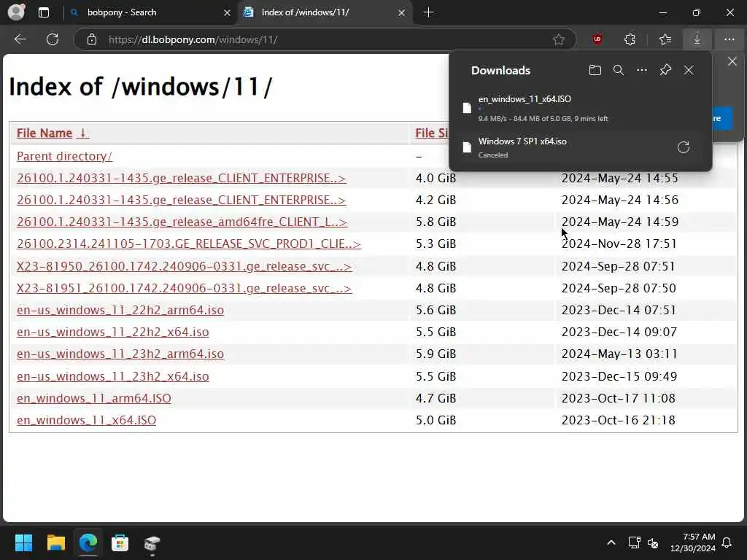Viewport: 747px width, 560px height.
Task: Download en-us_windows_11_22h2_x64.iso
Action: 113,332
